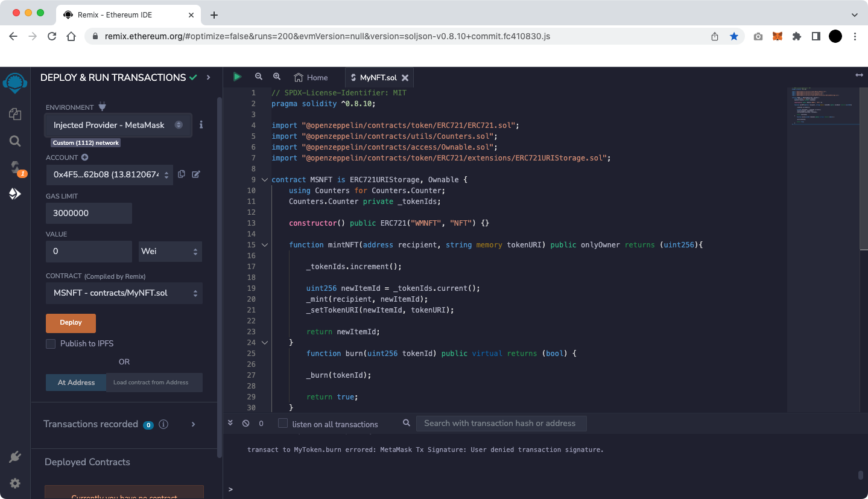Click the transaction hash search field
This screenshot has height=499, width=868.
tap(501, 424)
